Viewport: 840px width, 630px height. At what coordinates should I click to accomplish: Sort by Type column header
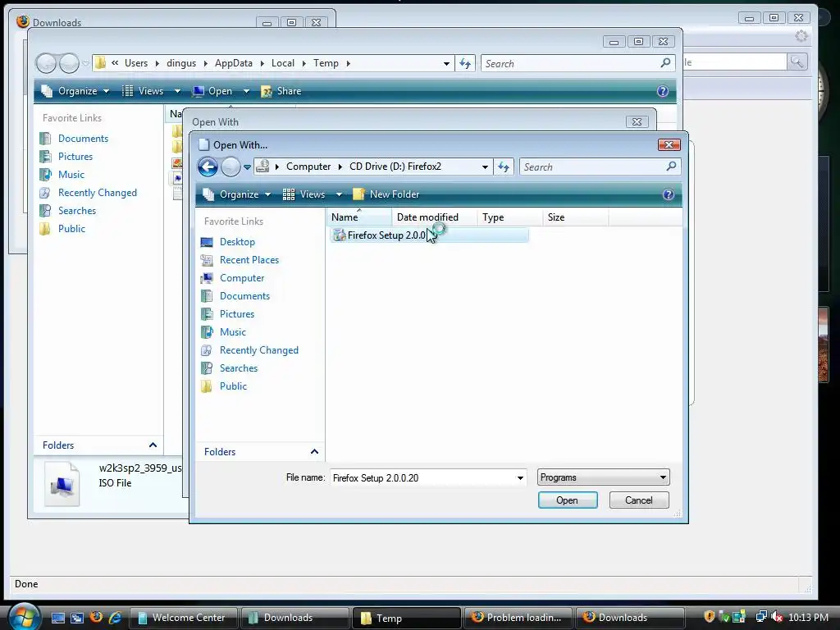pyautogui.click(x=509, y=217)
